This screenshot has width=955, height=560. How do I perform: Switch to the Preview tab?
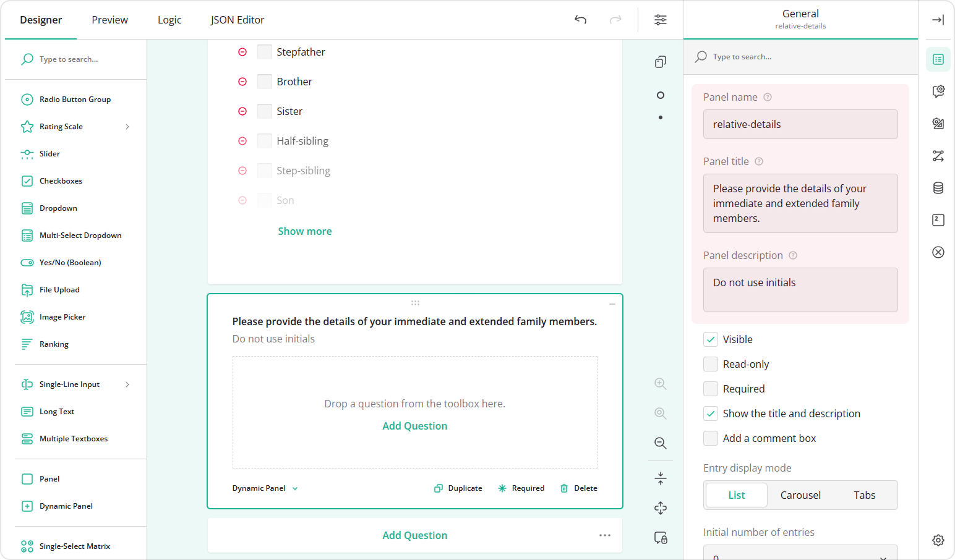coord(109,19)
